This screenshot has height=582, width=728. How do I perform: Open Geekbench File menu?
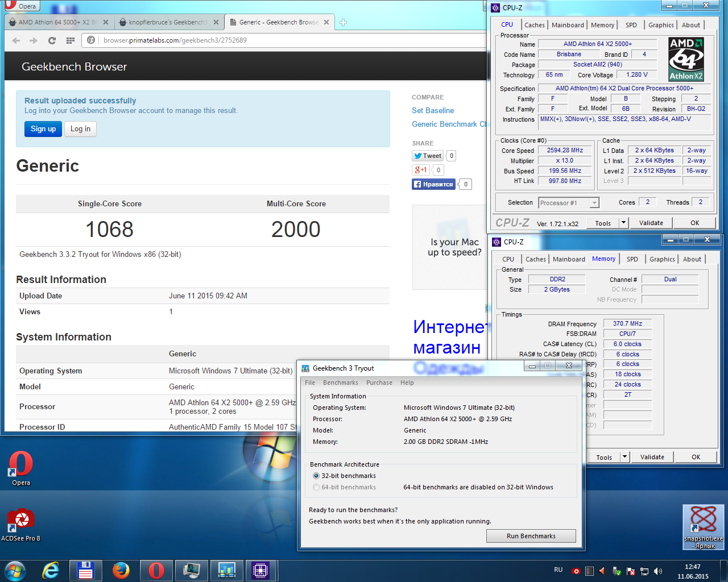310,383
